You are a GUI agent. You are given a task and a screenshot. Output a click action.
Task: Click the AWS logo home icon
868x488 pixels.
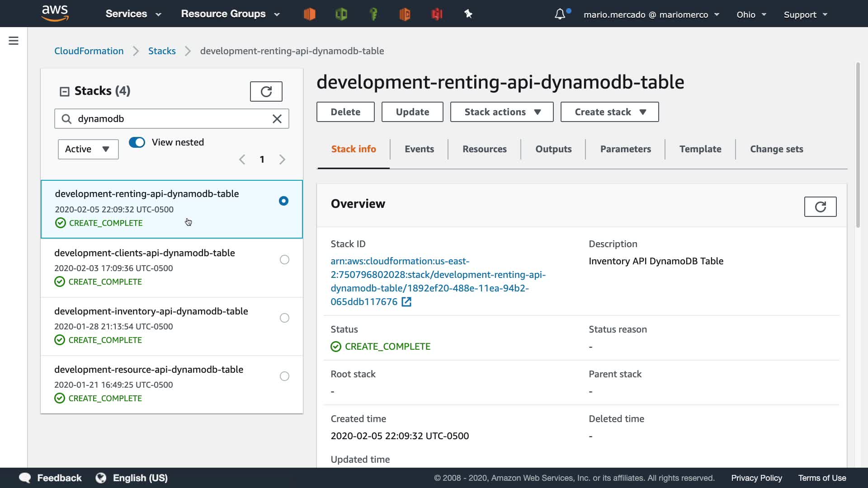(x=55, y=14)
